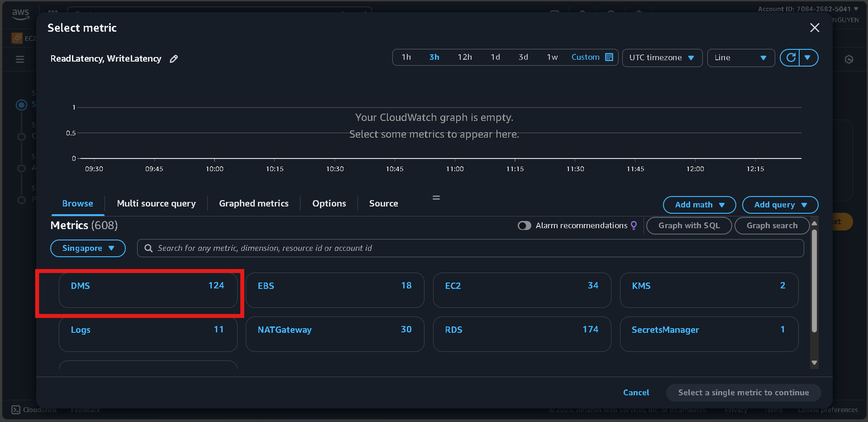Click the calendar icon beside Custom
868x422 pixels.
tap(608, 57)
